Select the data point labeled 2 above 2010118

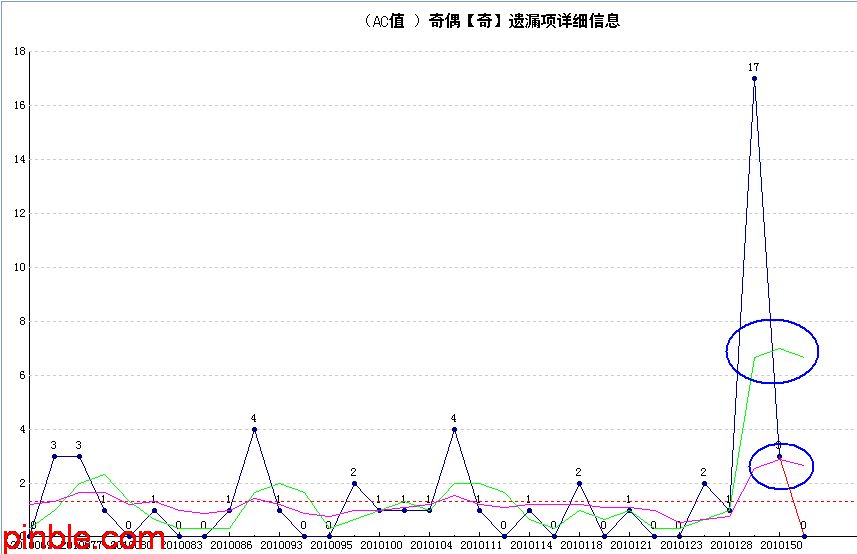pos(579,483)
